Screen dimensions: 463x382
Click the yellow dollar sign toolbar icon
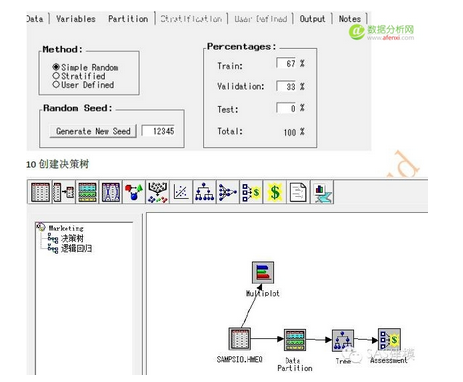(275, 192)
